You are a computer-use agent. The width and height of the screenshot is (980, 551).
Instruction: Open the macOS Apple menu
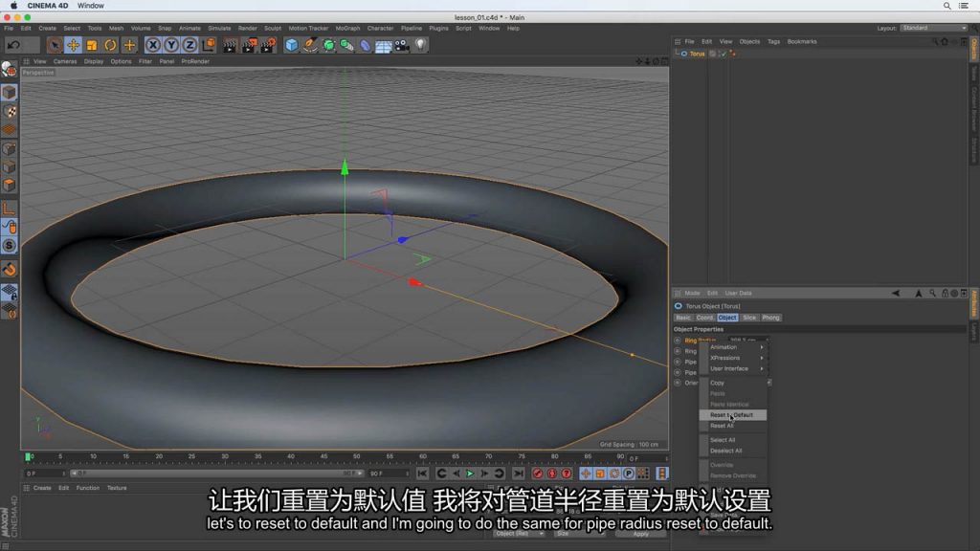coord(13,6)
